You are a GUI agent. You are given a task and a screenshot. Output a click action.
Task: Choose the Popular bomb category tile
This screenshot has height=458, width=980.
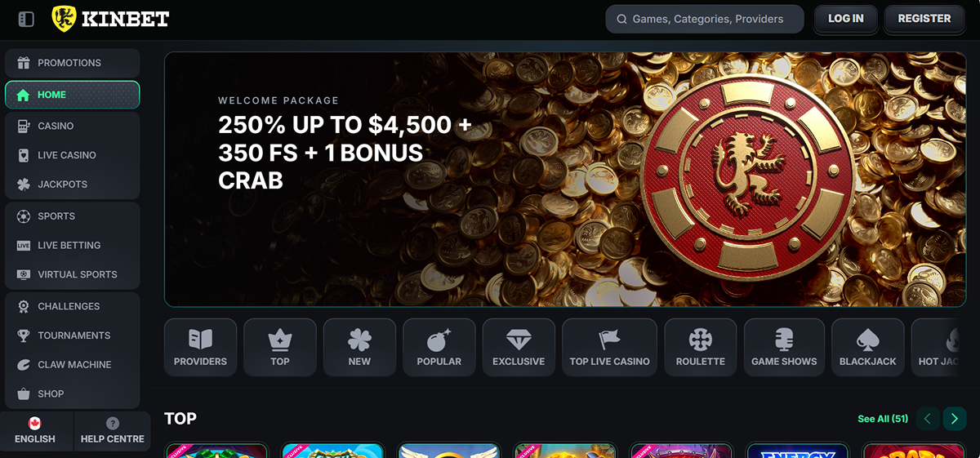point(439,347)
